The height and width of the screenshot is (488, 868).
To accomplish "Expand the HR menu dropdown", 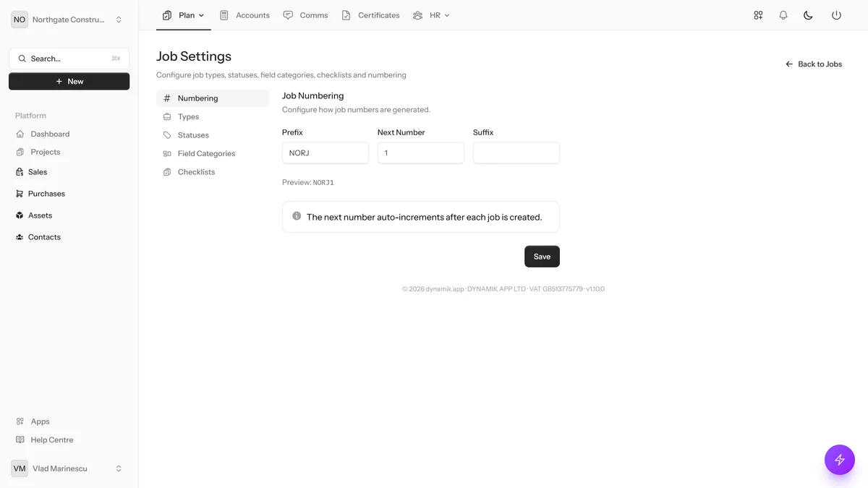I will pyautogui.click(x=431, y=15).
